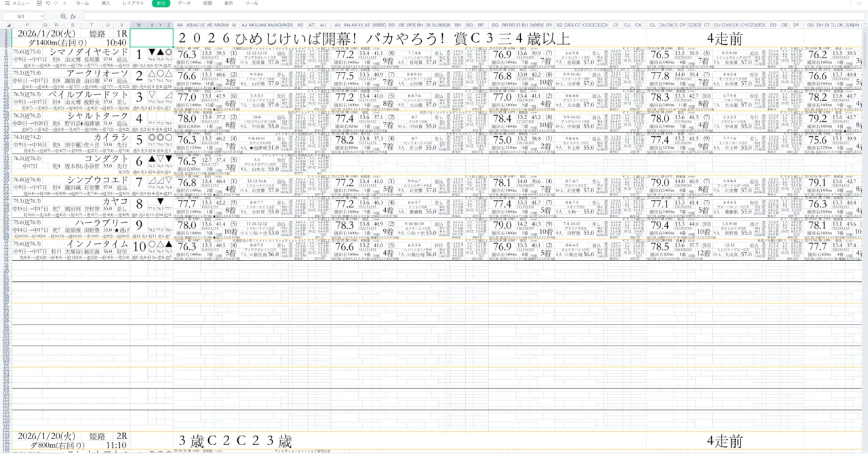The height and width of the screenshot is (454, 868).
Task: Click into the formula bar input
Action: [x=473, y=16]
